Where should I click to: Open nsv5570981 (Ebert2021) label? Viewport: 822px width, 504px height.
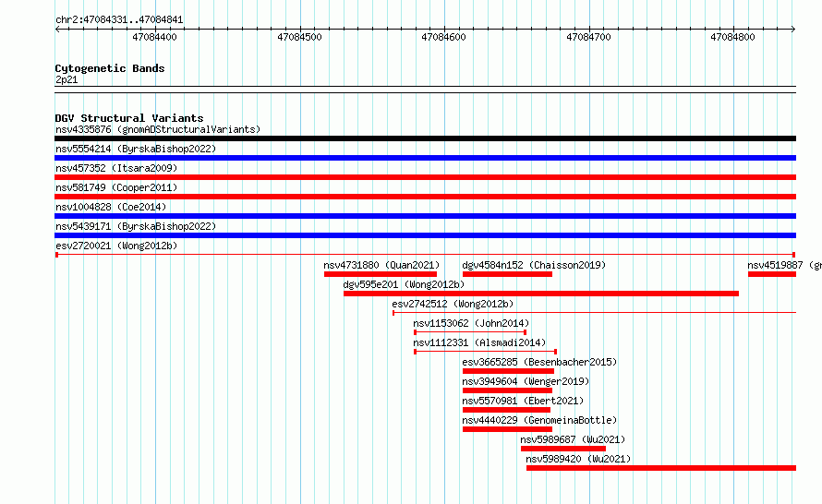tap(523, 401)
